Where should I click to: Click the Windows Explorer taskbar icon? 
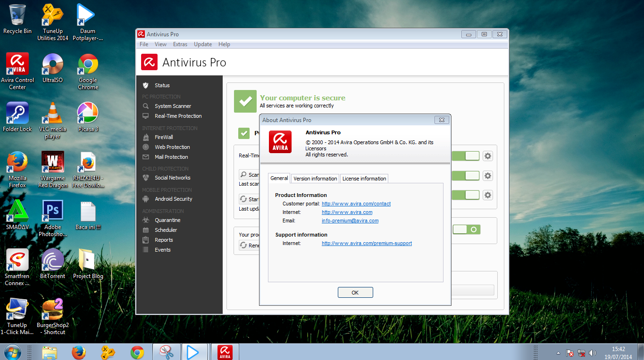[50, 352]
